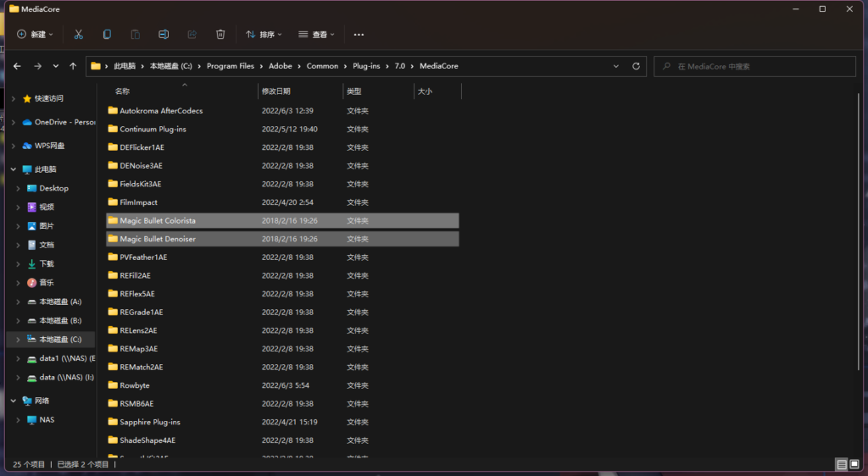
Task: Click the Cut scissors icon in toolbar
Action: (x=79, y=34)
